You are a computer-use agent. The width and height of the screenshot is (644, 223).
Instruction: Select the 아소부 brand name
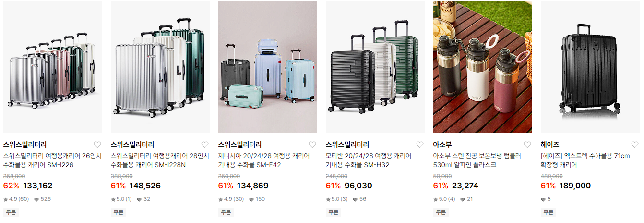[442, 145]
